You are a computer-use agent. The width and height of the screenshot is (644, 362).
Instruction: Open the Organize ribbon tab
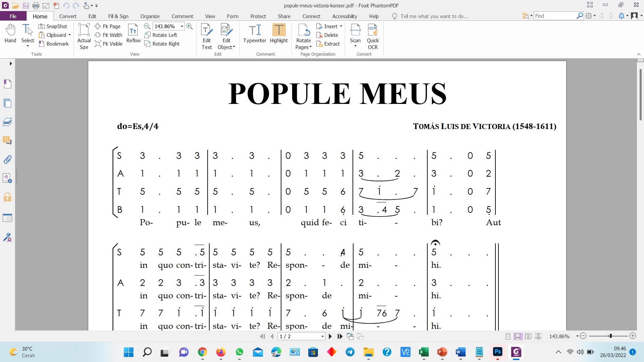(150, 16)
